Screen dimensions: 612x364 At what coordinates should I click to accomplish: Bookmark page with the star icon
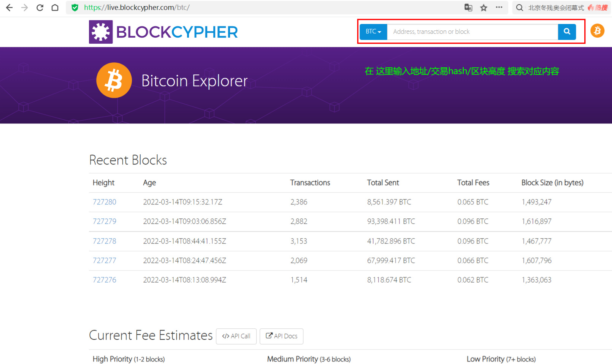pyautogui.click(x=484, y=8)
